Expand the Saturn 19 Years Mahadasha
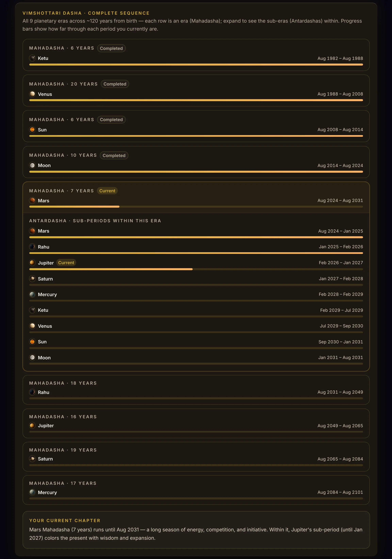This screenshot has width=392, height=559. 196,456
